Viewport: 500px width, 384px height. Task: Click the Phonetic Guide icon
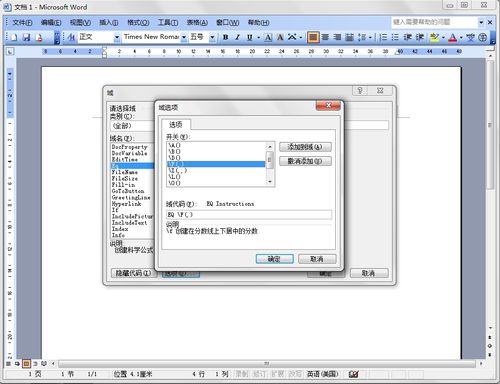tap(470, 37)
